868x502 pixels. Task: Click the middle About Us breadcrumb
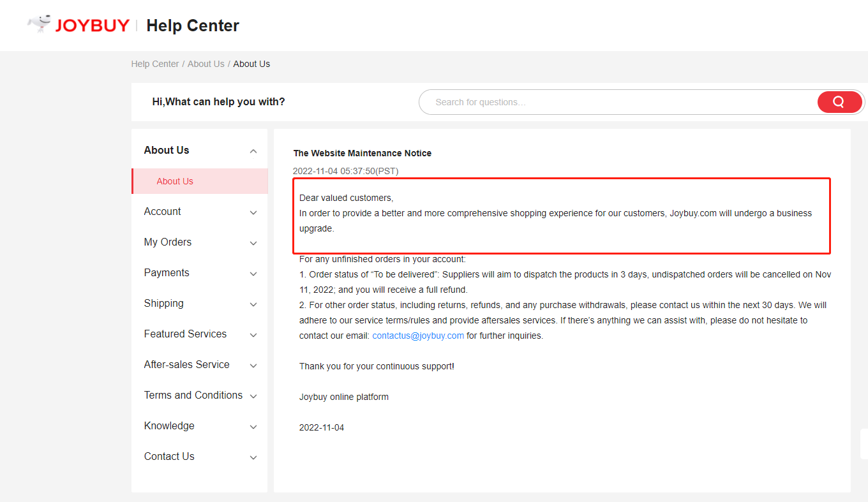[x=206, y=64]
